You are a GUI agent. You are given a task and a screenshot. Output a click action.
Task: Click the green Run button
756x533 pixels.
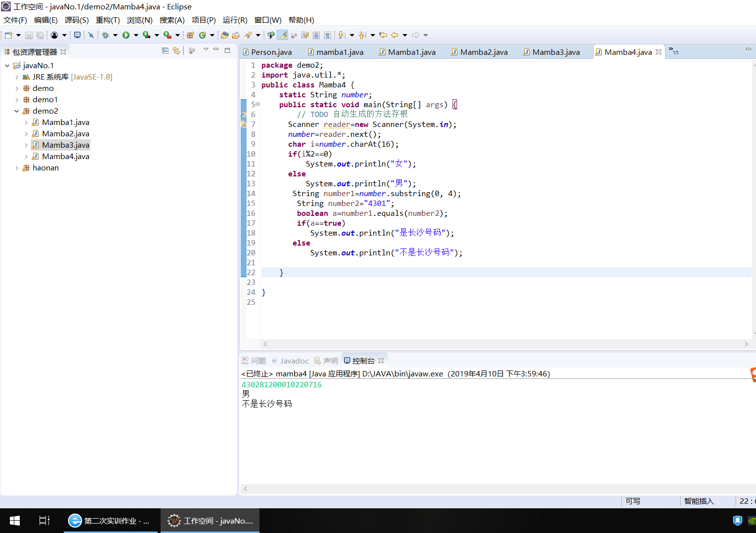click(x=126, y=35)
